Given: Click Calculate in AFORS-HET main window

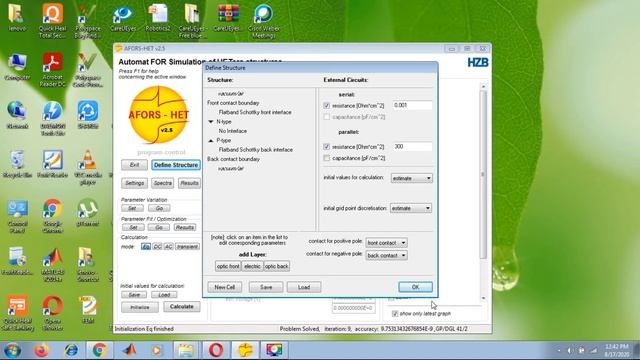Looking at the screenshot, I should click(182, 307).
